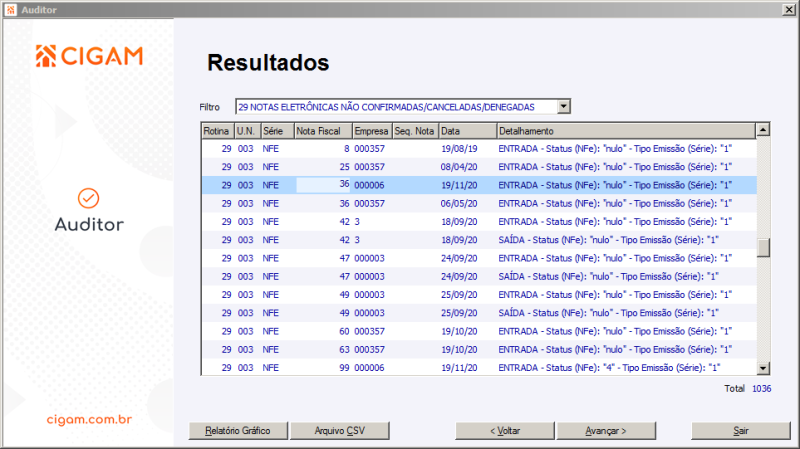The image size is (800, 449).
Task: Sort by the Data column header
Action: 468,131
